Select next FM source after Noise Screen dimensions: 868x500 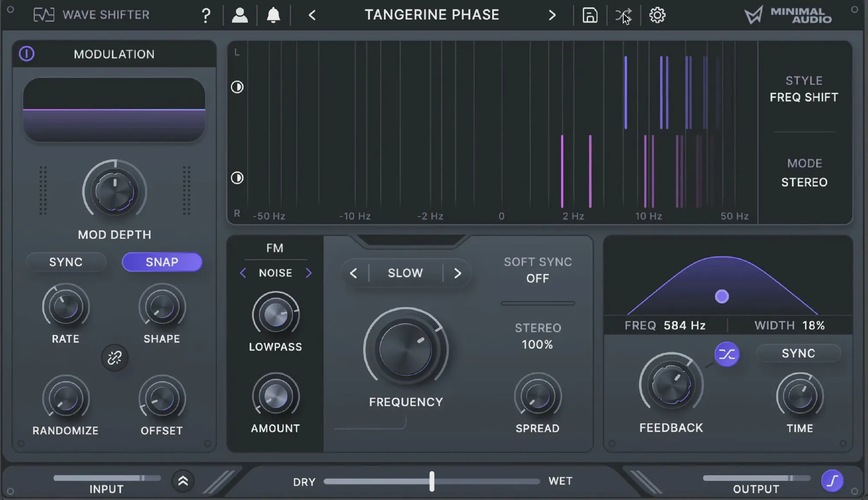pyautogui.click(x=309, y=273)
